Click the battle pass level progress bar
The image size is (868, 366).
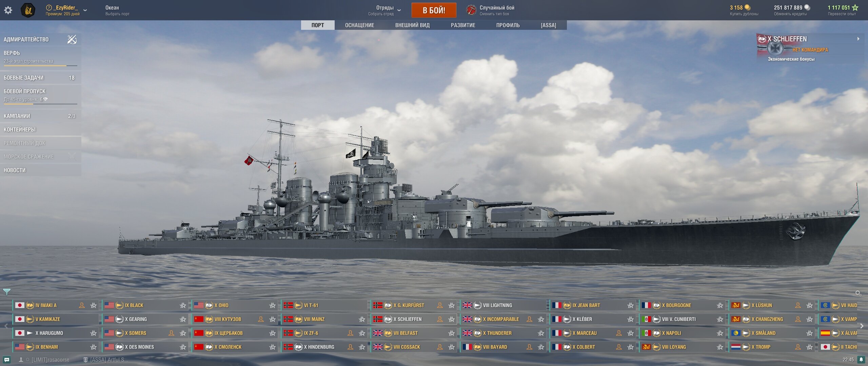[40, 104]
